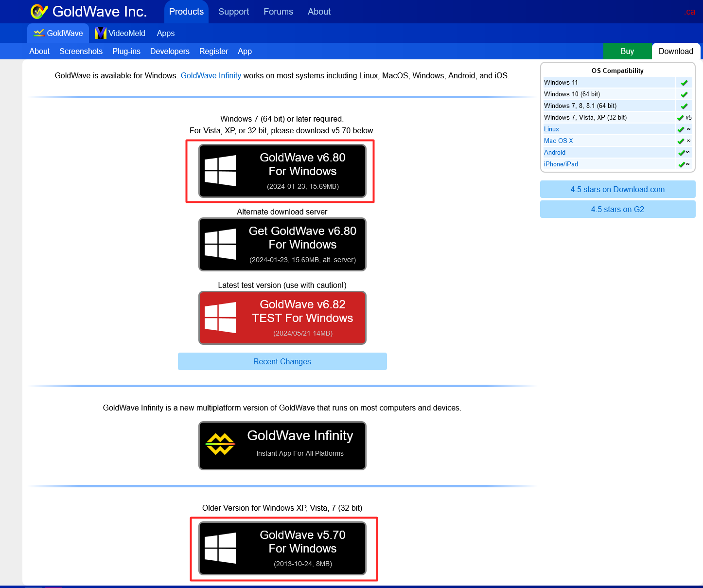The width and height of the screenshot is (703, 588).
Task: Launch GoldWave Infinity instant app
Action: click(282, 445)
